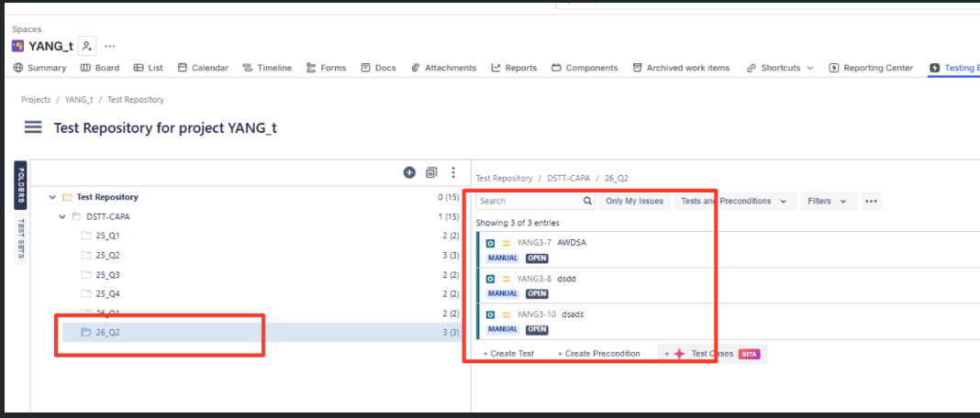Select the highlighted 26_Q2 folder
The height and width of the screenshot is (418, 980).
pos(261,333)
